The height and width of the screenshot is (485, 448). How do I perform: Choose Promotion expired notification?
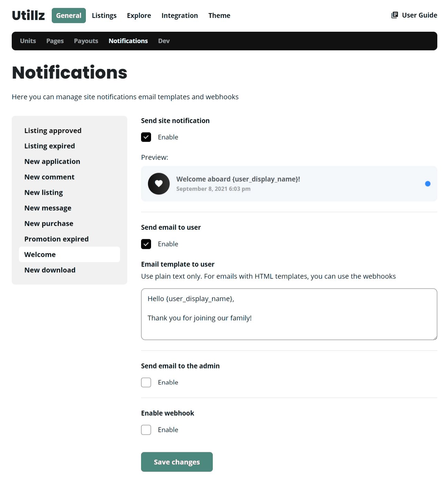tap(56, 239)
